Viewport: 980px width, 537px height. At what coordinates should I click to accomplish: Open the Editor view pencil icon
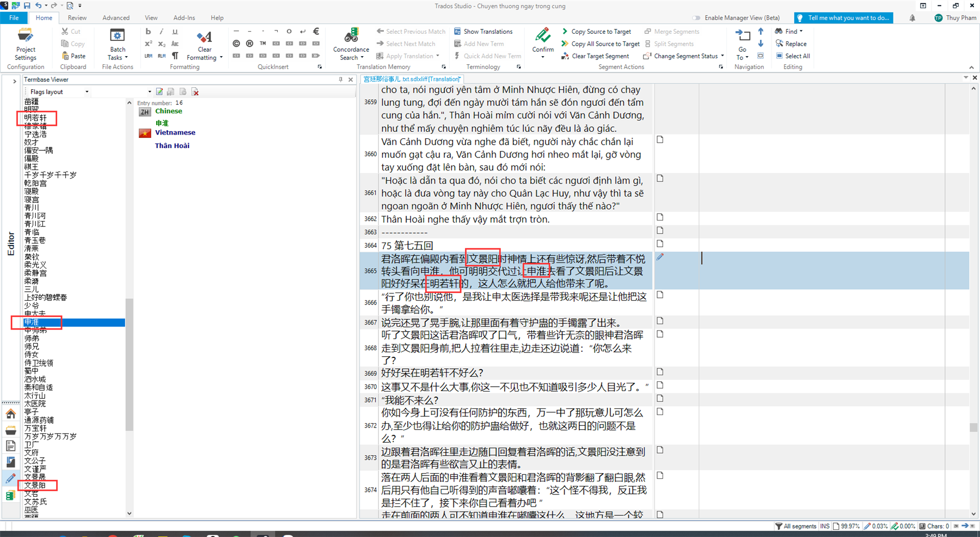click(10, 479)
